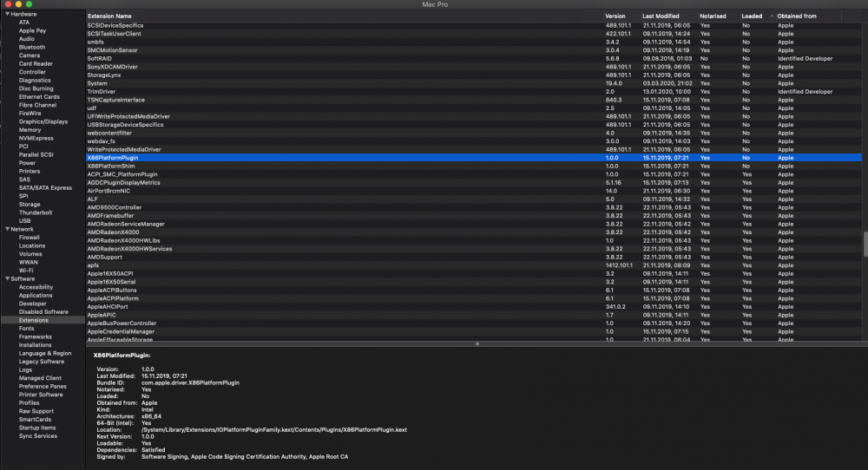The width and height of the screenshot is (868, 470).
Task: Select Wi-Fi in the sidebar
Action: point(26,271)
